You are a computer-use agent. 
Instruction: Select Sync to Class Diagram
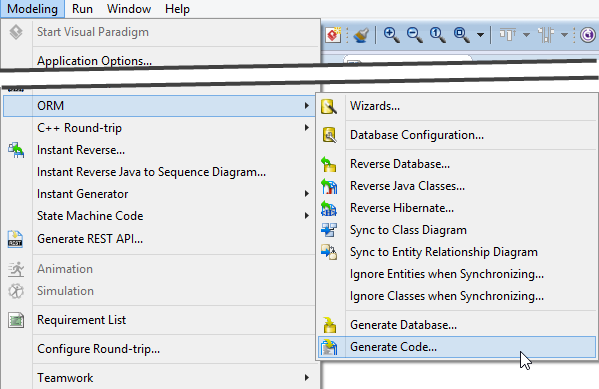pyautogui.click(x=457, y=230)
